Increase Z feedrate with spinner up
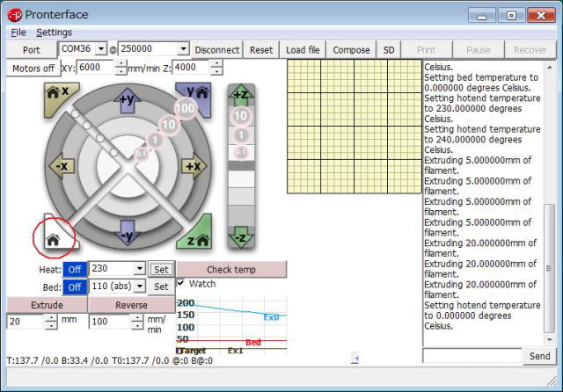 (216, 64)
